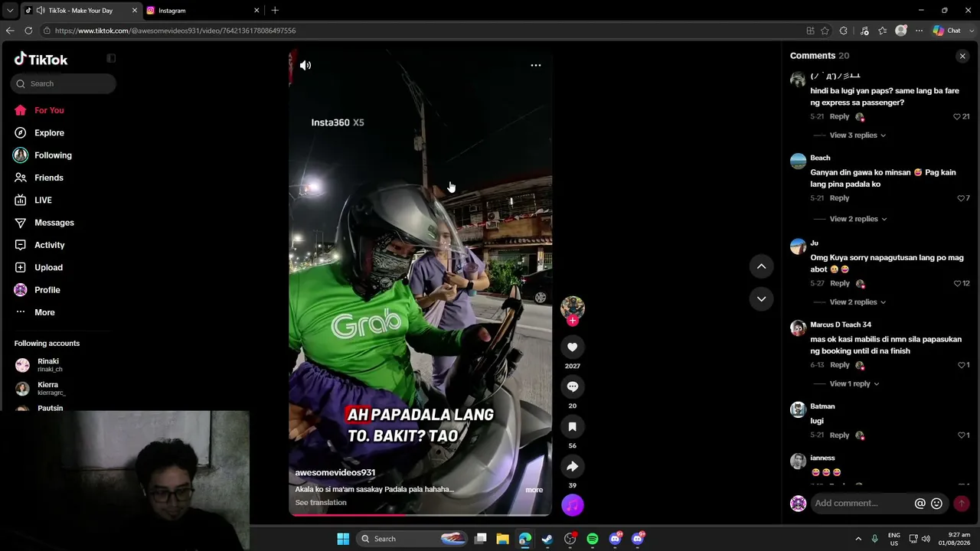The image size is (980, 551).
Task: Add this page to browser favorites
Action: pos(825,31)
